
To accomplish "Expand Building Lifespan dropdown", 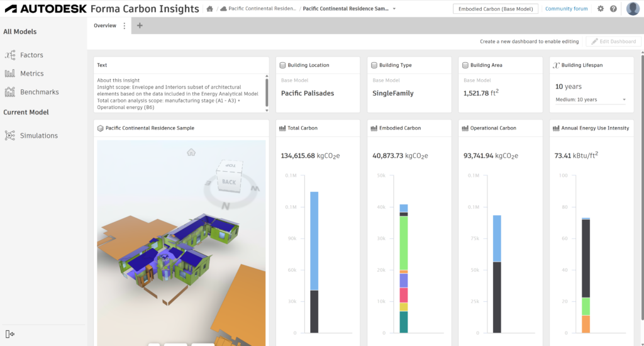I will click(x=624, y=100).
